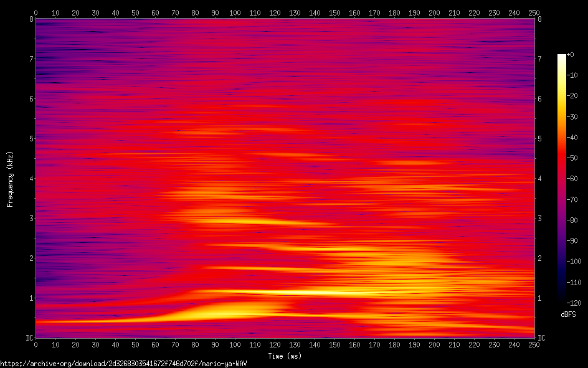Pick the 100 ms tick on the bottom time axis
This screenshot has width=588, height=368.
tap(235, 344)
